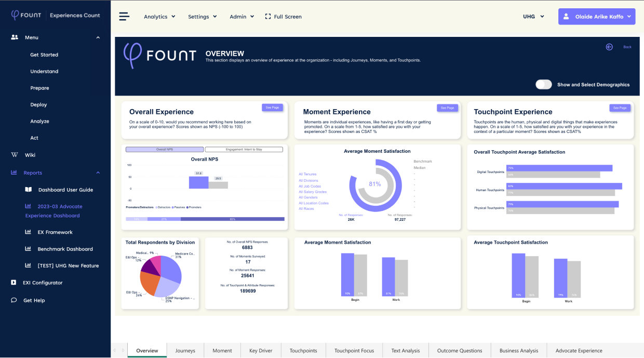Select the Overall NPS chart toggle

coord(165,150)
